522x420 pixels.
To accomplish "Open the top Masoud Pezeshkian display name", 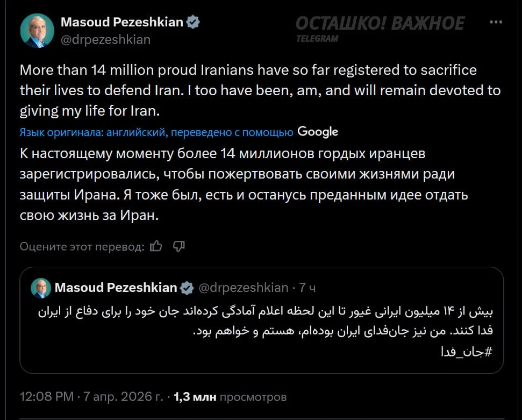I will pyautogui.click(x=121, y=23).
